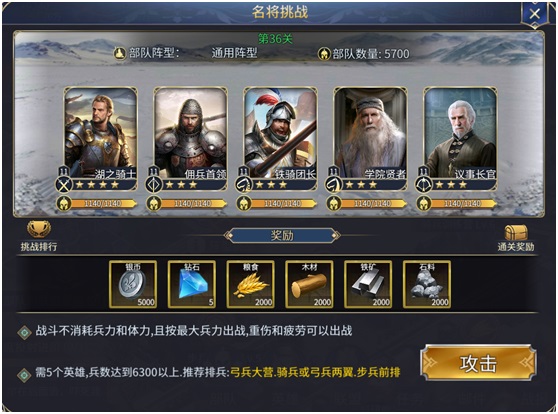The height and width of the screenshot is (414, 558).
Task: Click the 部队数量 helmet icon
Action: (324, 54)
